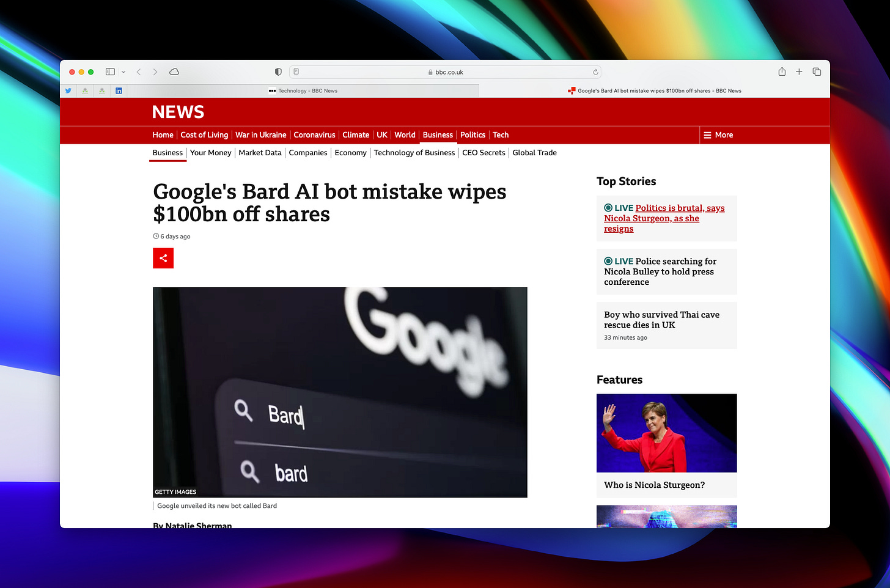Open a new tab with the plus icon
The image size is (890, 588).
799,72
